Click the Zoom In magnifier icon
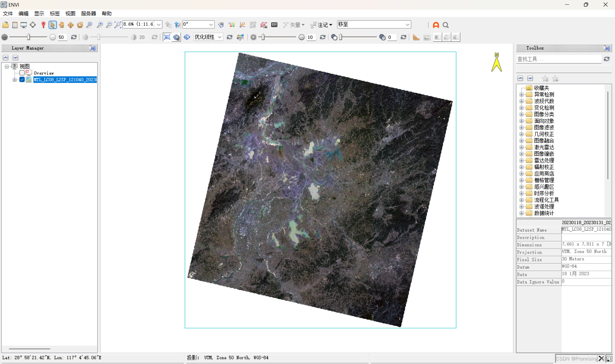This screenshot has height=364, width=615. (100, 25)
